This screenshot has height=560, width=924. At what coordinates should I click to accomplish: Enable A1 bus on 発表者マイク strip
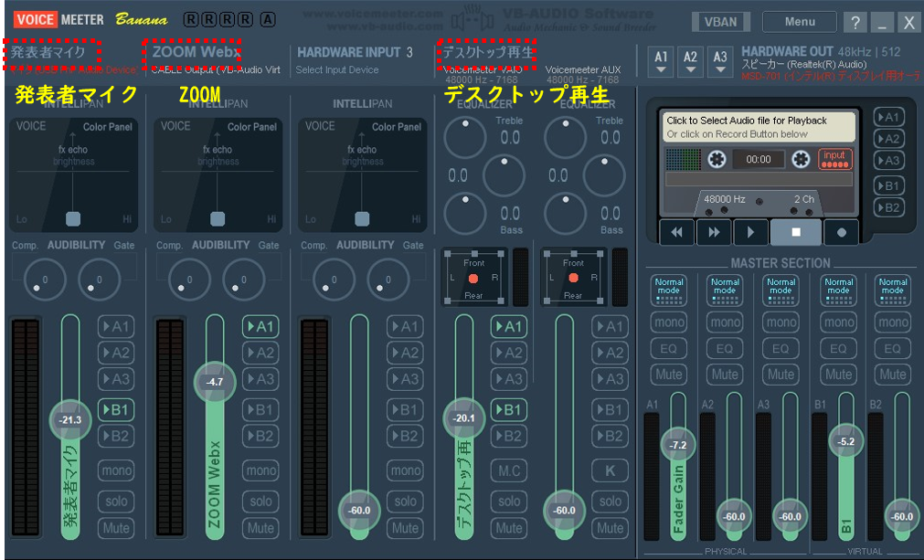115,327
